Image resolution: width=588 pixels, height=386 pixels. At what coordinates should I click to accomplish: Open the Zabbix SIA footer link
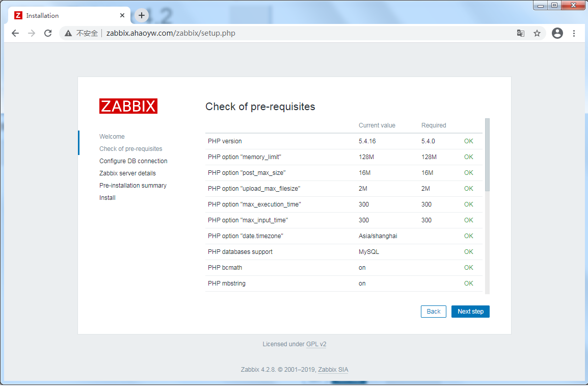click(333, 370)
